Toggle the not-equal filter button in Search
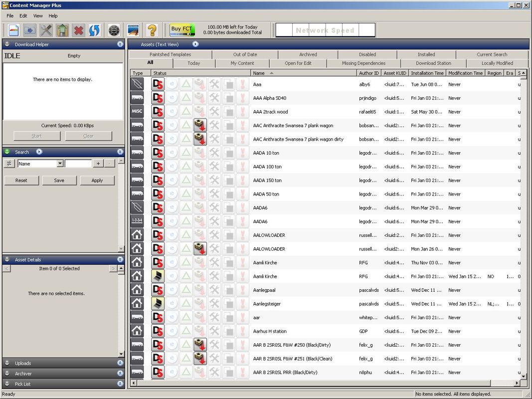Screen dimensions: 532x399 tap(9, 164)
